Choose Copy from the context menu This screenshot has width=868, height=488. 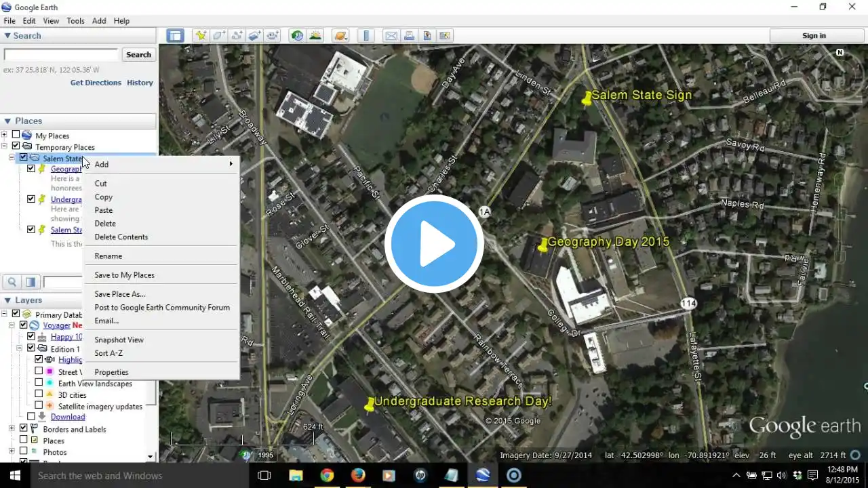point(162,197)
